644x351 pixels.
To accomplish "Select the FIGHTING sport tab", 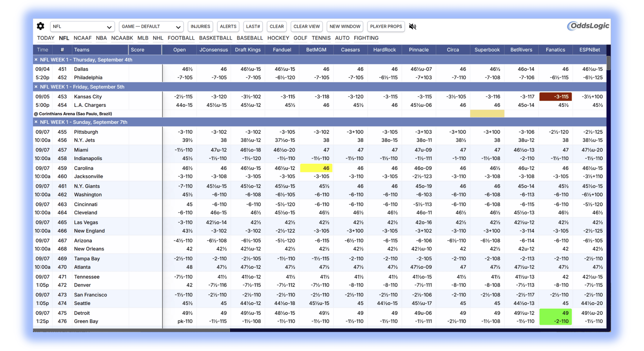I will (x=366, y=38).
